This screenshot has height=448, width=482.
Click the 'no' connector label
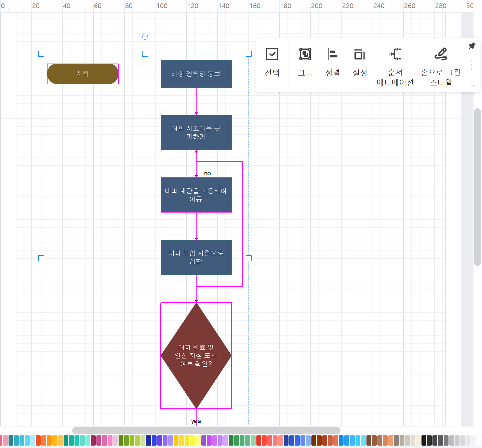(207, 174)
